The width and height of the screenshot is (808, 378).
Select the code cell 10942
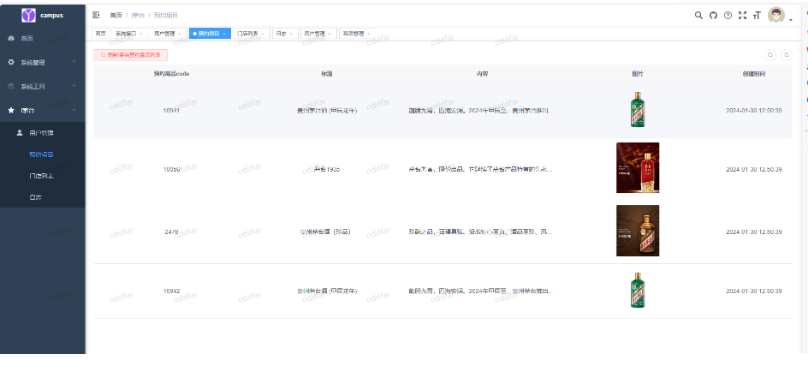pos(171,291)
